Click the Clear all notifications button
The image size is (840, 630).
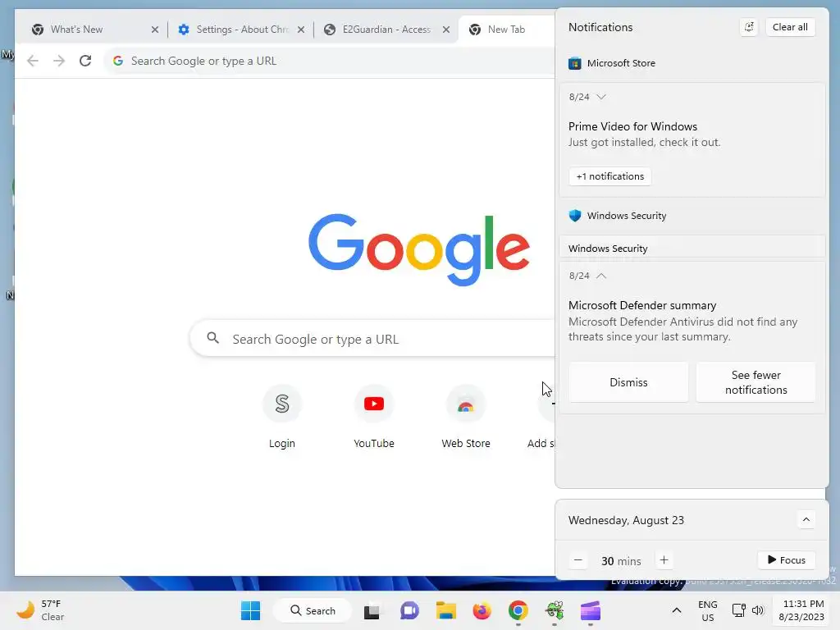[790, 27]
